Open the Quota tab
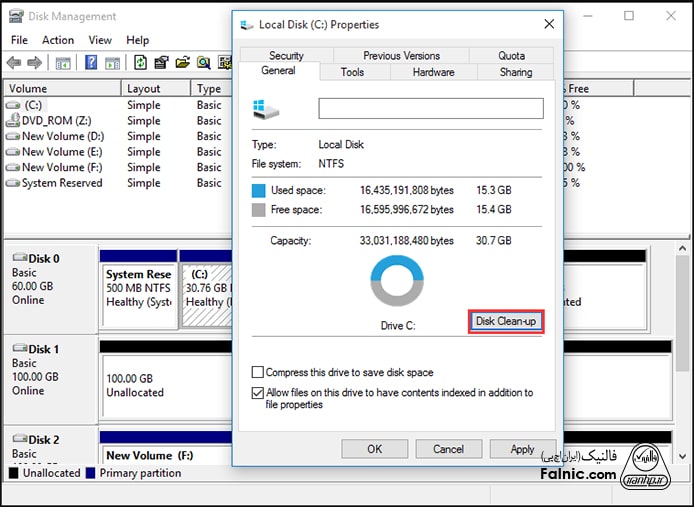The height and width of the screenshot is (507, 694). coord(511,56)
